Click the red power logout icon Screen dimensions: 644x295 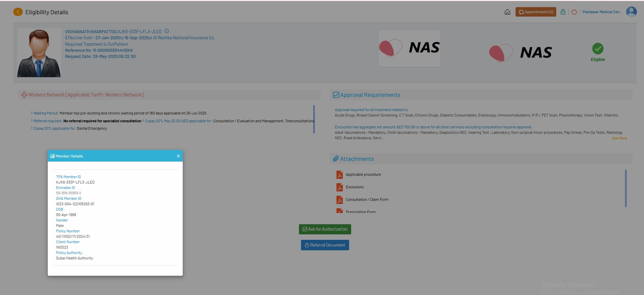[x=574, y=12]
